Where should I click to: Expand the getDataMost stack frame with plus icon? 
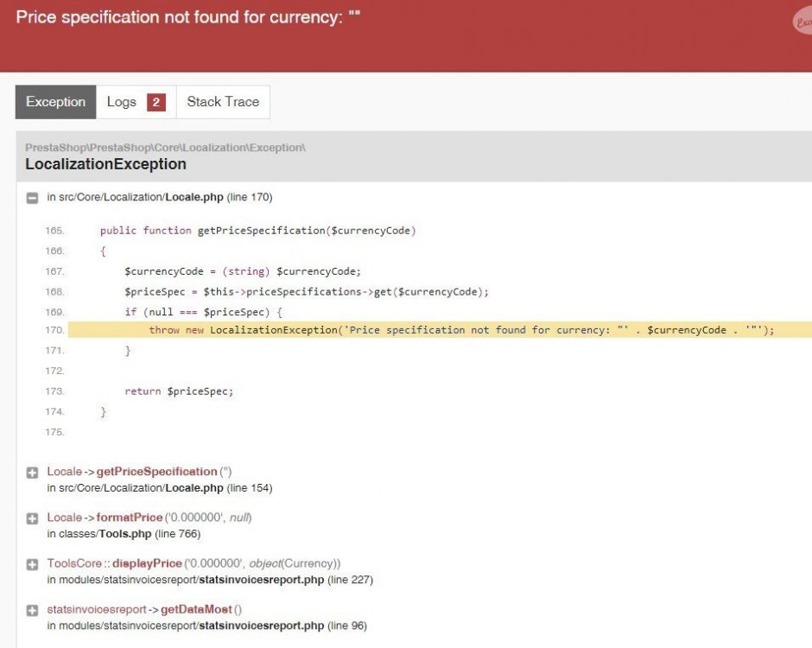point(33,609)
